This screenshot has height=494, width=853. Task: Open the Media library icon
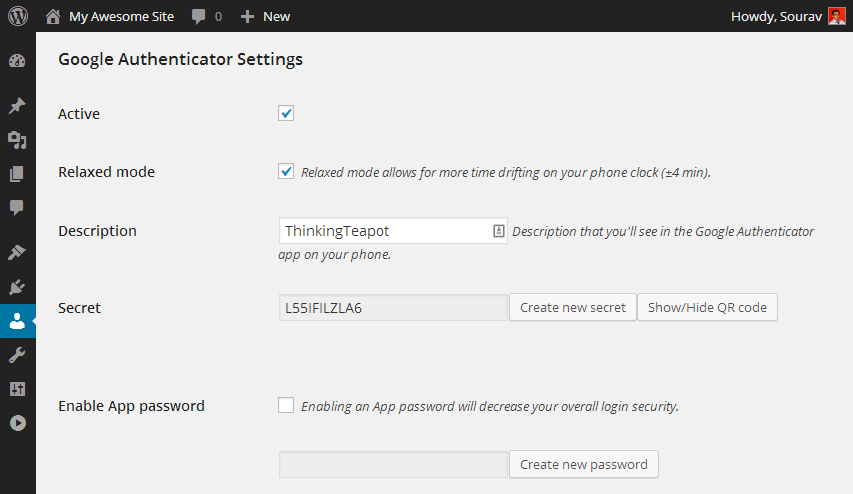coord(17,140)
